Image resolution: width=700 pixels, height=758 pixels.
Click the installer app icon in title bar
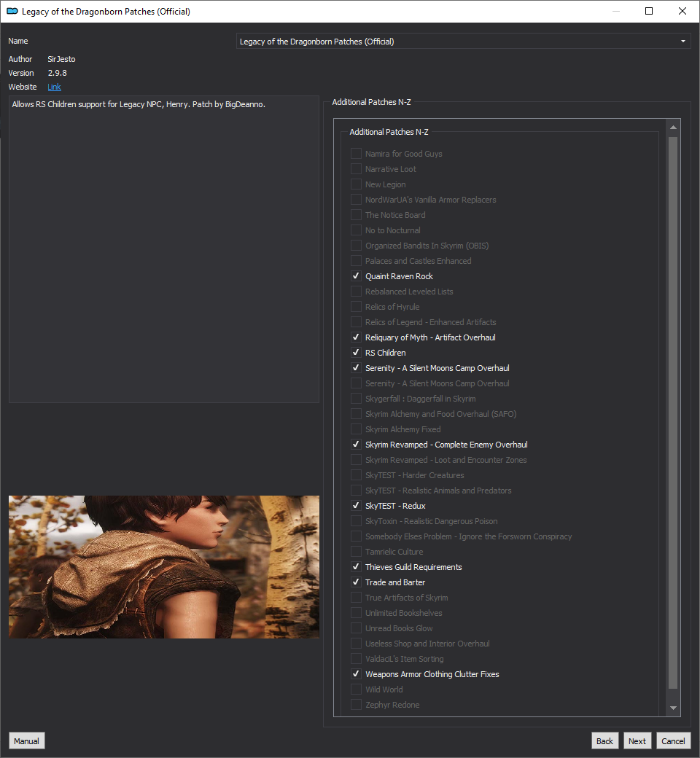12,11
